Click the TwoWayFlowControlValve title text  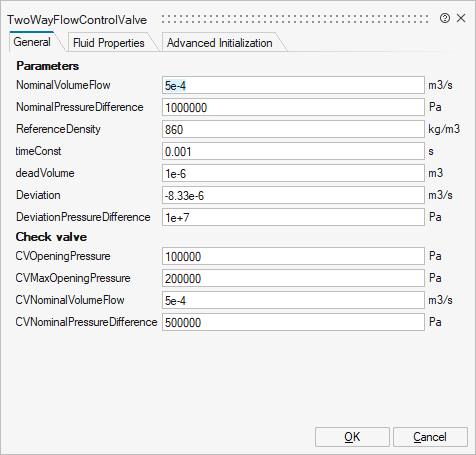(77, 20)
